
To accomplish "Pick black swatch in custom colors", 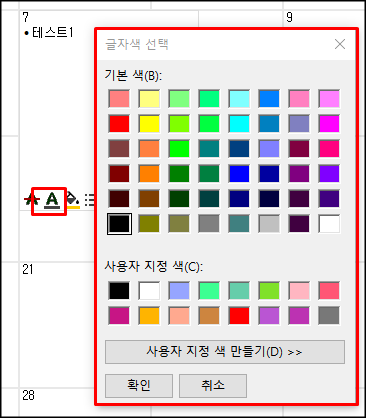I will [119, 290].
